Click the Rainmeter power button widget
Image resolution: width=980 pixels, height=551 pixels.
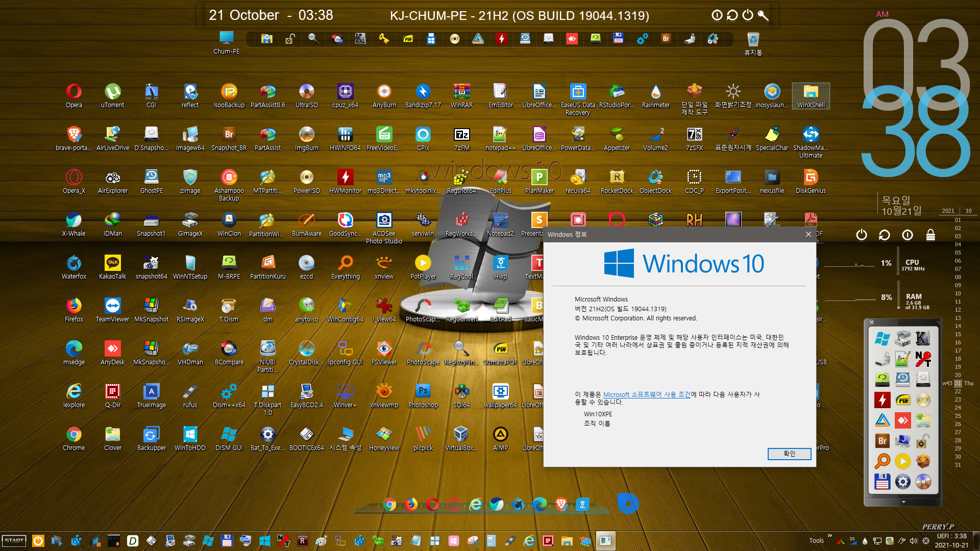point(862,235)
